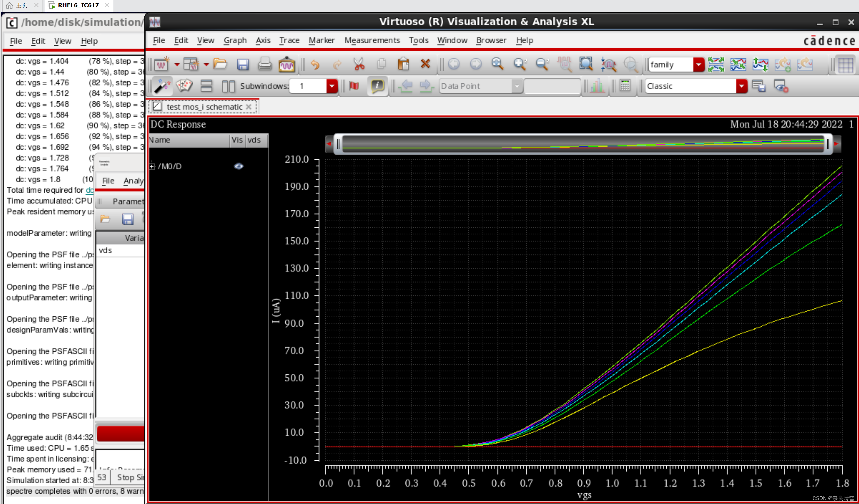This screenshot has height=504, width=859.
Task: Toggle the grid display button
Action: point(845,65)
